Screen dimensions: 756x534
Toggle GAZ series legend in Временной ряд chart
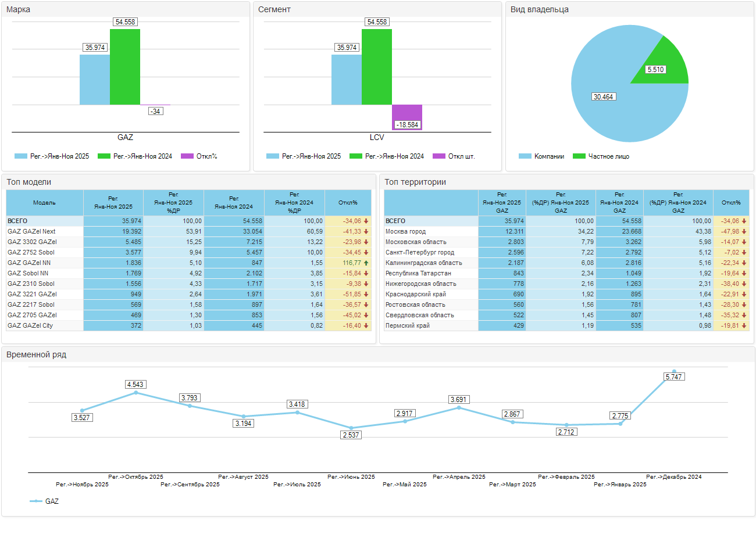(x=44, y=501)
